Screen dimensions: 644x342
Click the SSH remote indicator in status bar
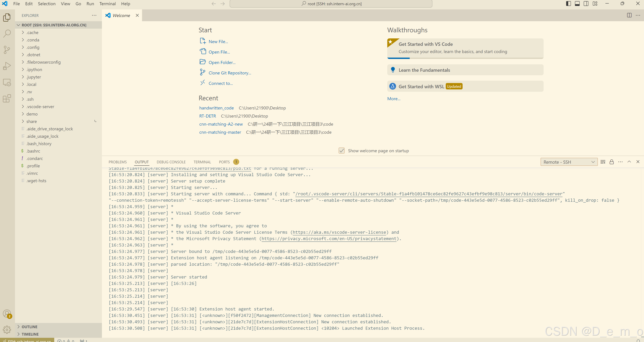27,340
